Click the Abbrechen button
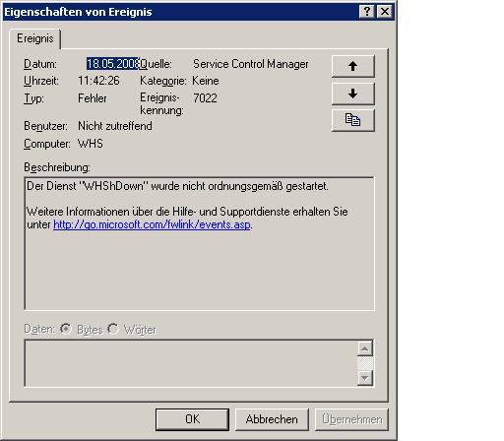Viewport: 504px width, 441px height. 272,419
